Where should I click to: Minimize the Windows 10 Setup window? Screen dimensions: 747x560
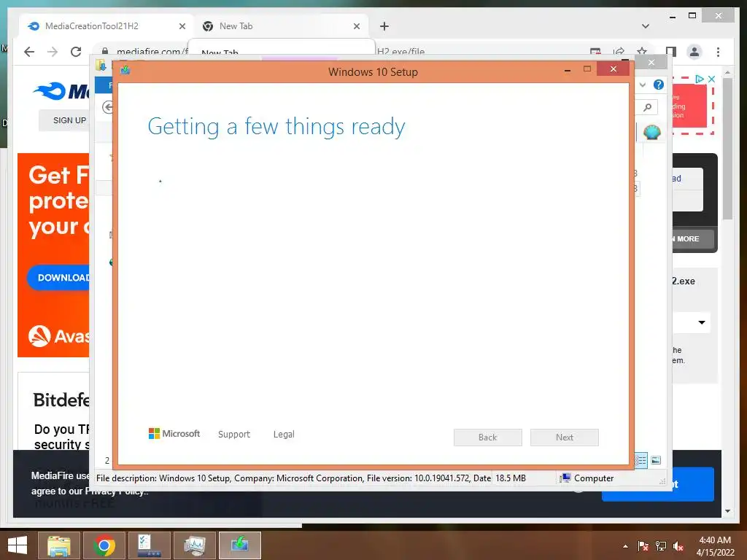point(568,70)
